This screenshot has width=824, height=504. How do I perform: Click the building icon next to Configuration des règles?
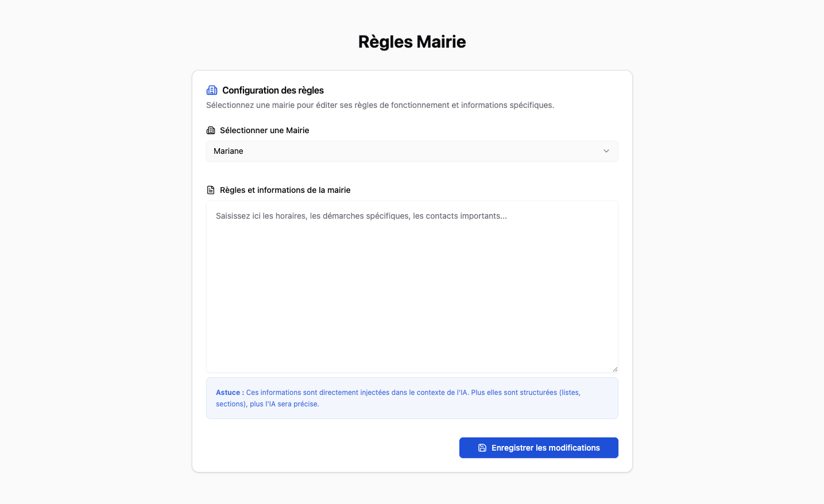[211, 90]
